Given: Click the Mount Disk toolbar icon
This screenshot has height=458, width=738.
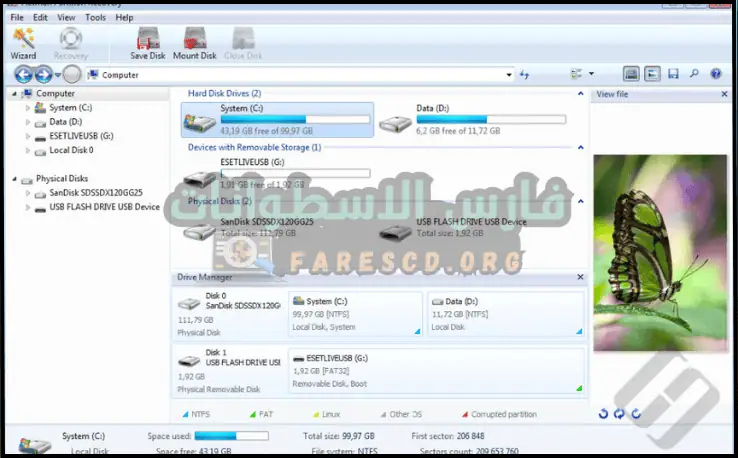Looking at the screenshot, I should 194,42.
